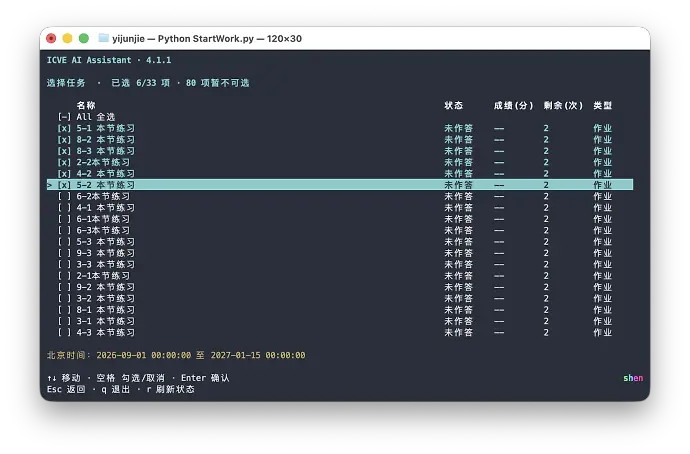Check the 4-1 本节练习 checkbox
The image size is (690, 454).
click(64, 208)
